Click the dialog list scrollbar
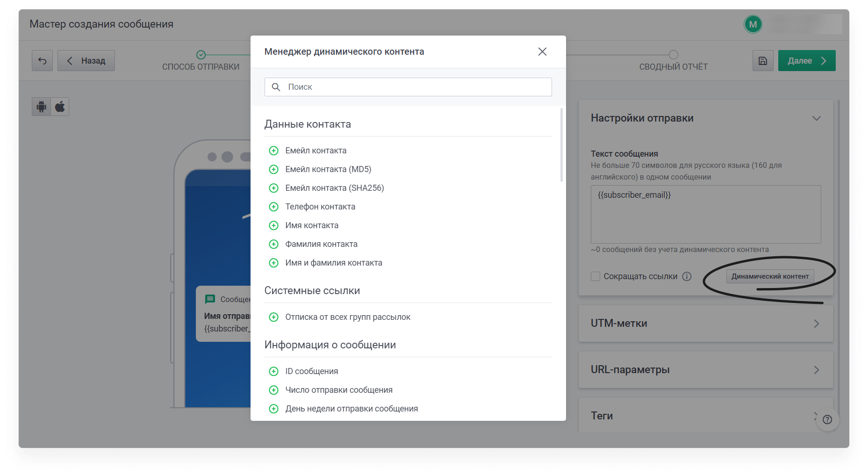 561,145
